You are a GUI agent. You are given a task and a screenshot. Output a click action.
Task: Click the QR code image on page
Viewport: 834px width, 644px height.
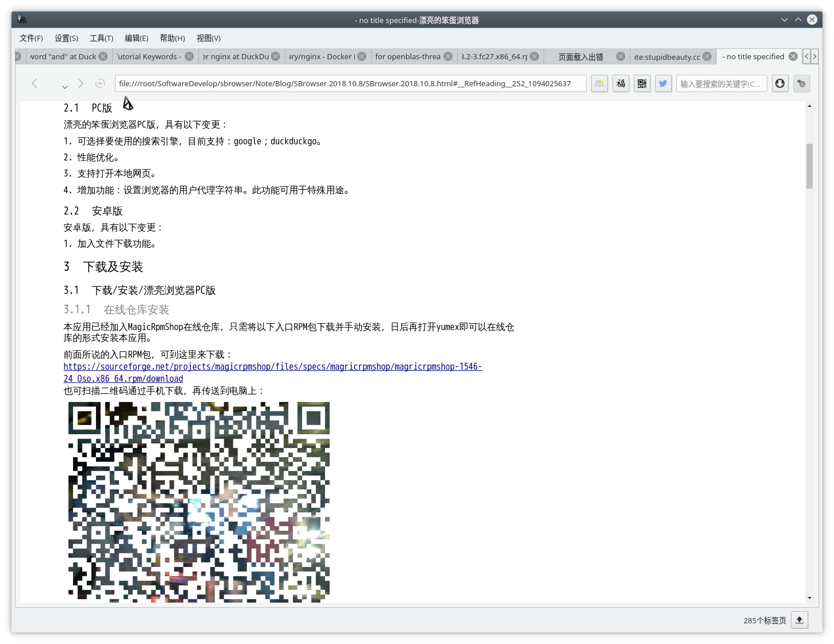click(199, 501)
